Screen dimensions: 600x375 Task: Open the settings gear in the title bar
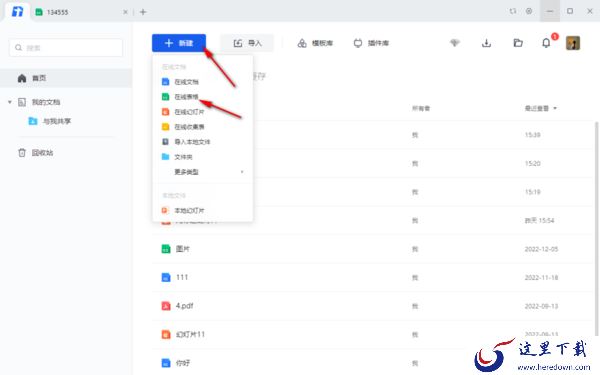pyautogui.click(x=529, y=11)
